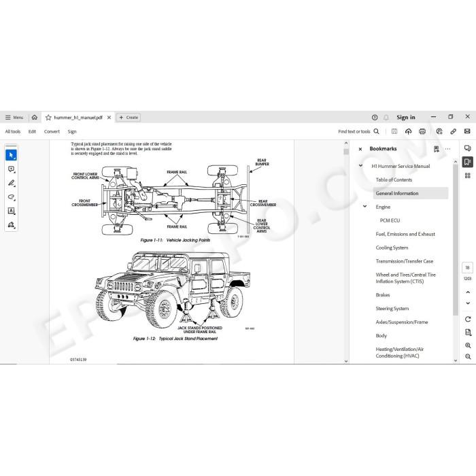Open the Brakes bookmark
The height and width of the screenshot is (476, 476).
[x=382, y=294]
